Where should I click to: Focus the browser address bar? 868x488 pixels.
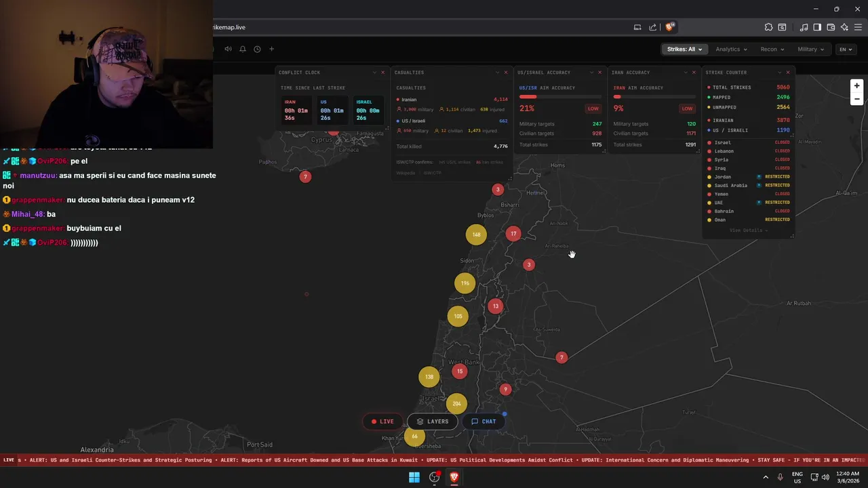[420, 27]
